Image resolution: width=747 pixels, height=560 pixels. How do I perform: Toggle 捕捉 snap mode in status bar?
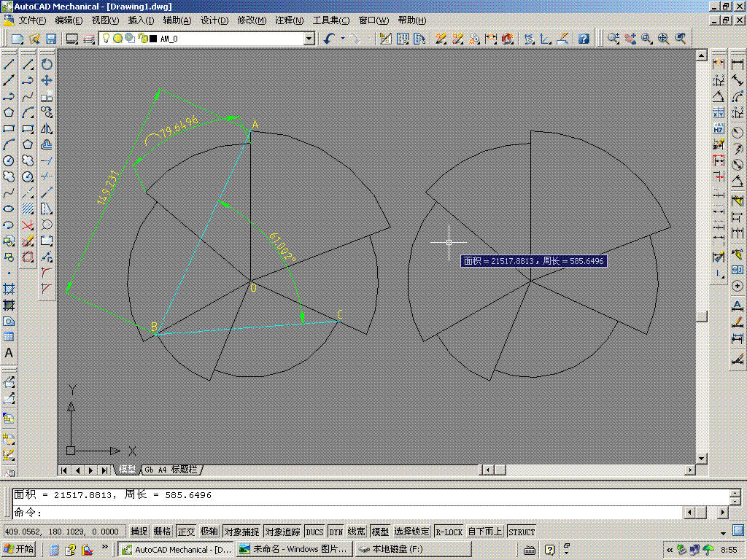click(139, 532)
